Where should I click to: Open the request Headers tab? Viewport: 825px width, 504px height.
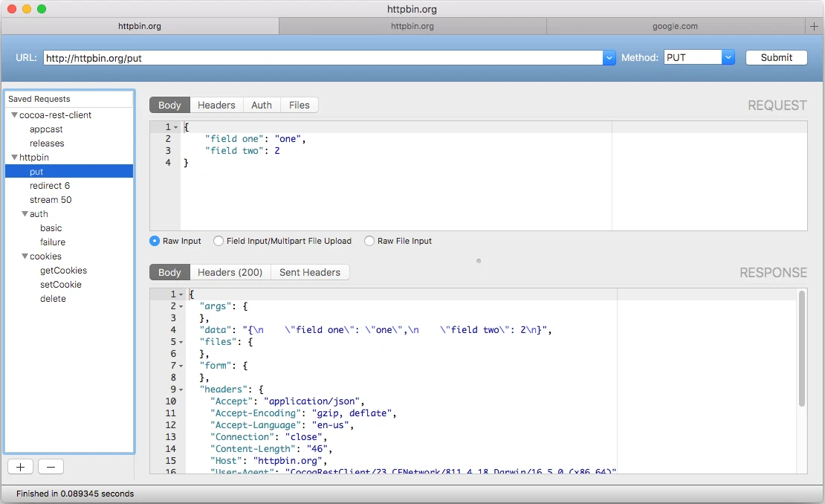tap(216, 106)
